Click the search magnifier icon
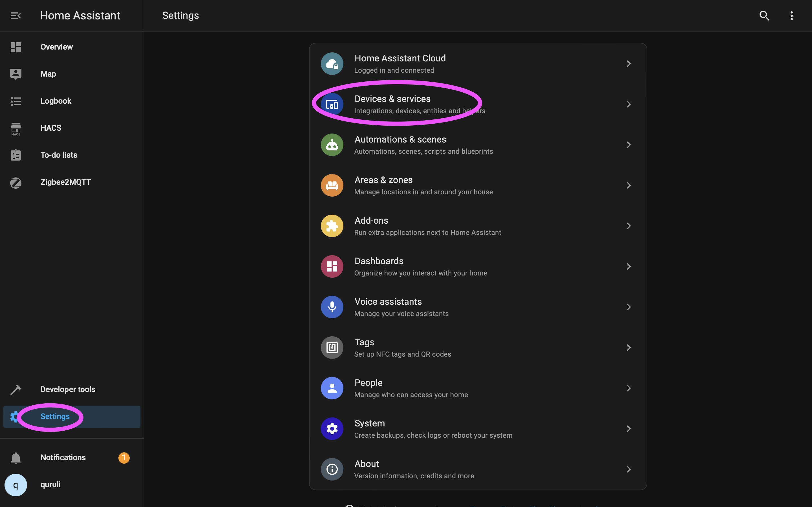 (x=764, y=16)
